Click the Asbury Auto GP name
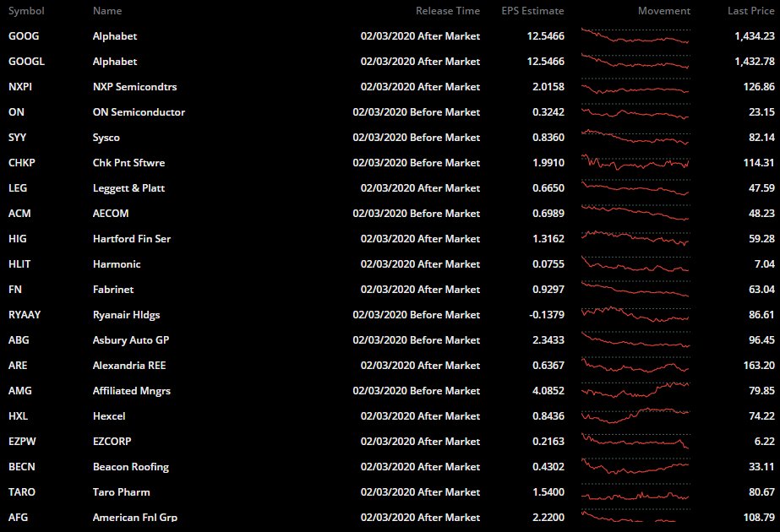Screen dimensions: 780x532 coord(131,340)
